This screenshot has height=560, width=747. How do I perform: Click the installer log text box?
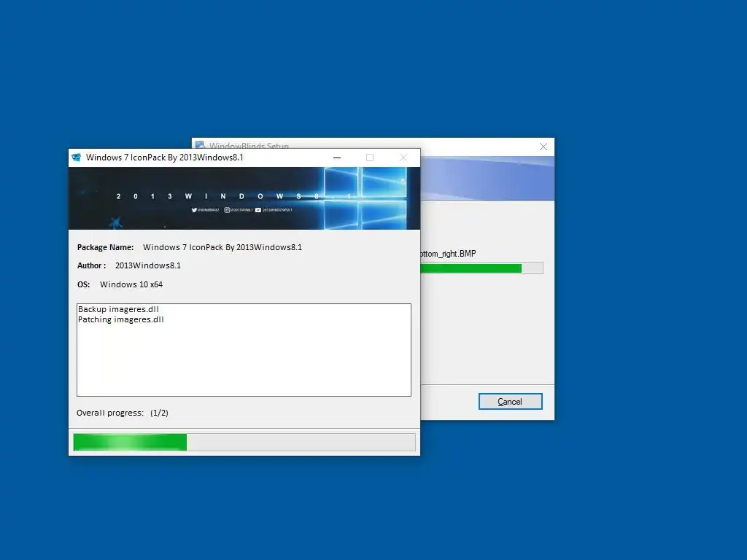tap(244, 350)
